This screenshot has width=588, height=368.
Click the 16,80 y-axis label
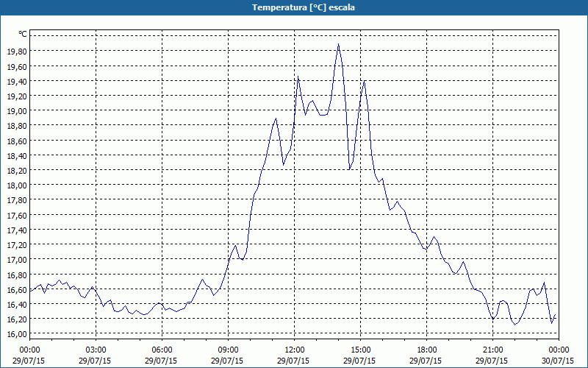point(17,275)
